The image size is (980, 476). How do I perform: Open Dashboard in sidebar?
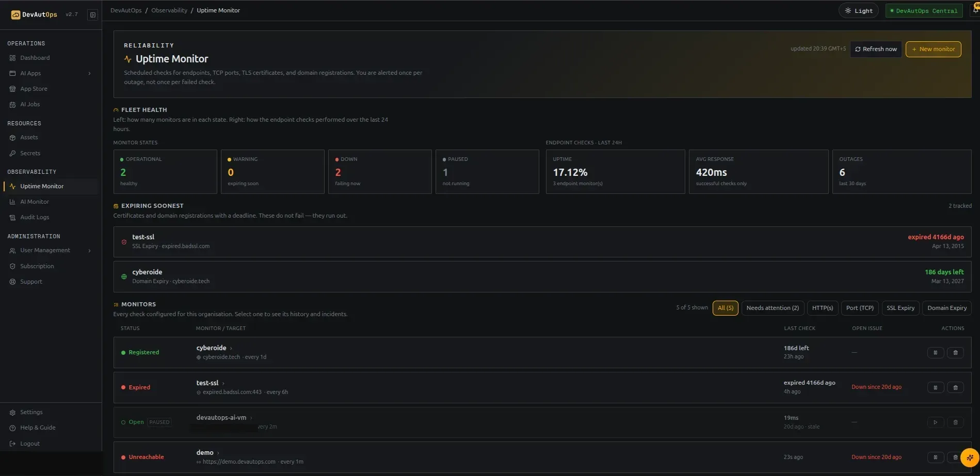point(35,58)
